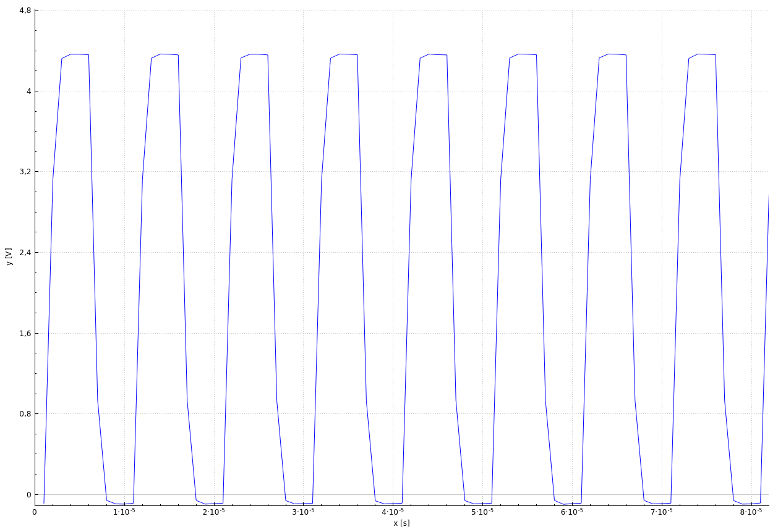Click the x-axis tick label 6·10⁻⁵
Screen dimensions: 778x532
[572, 512]
